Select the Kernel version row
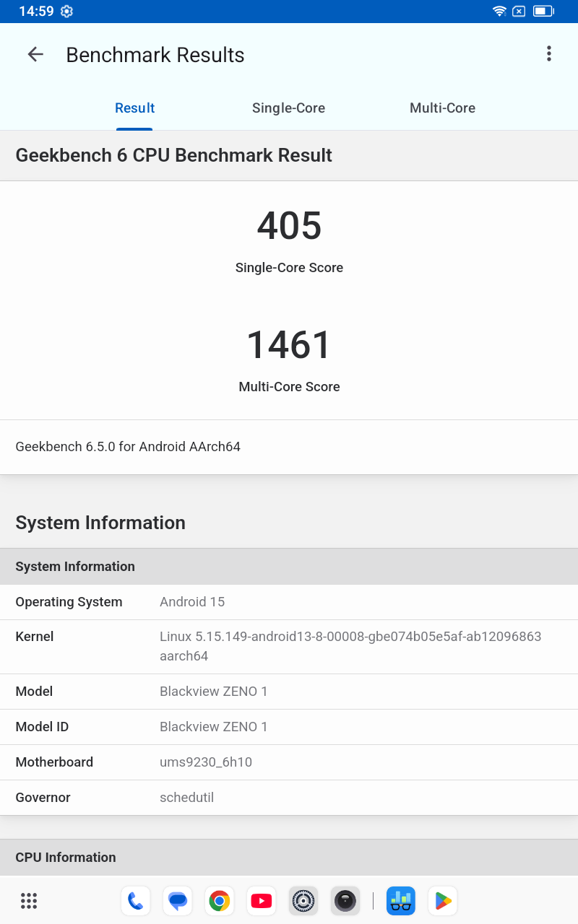The image size is (578, 924). (289, 646)
